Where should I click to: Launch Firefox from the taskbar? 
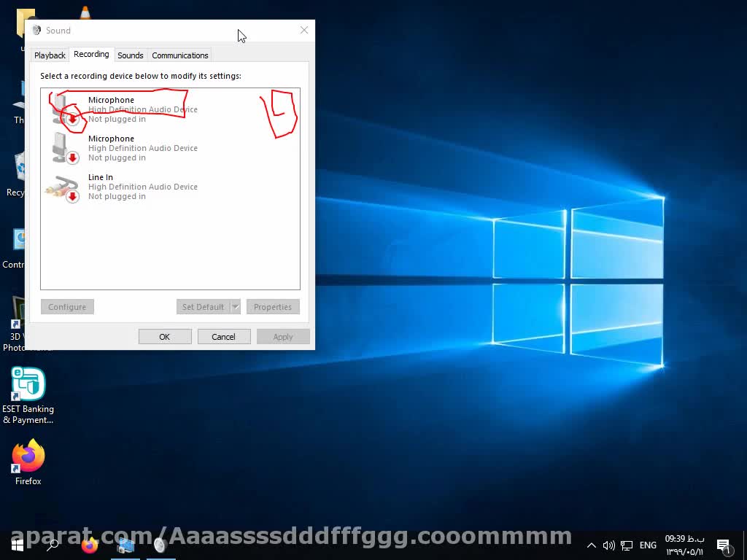[90, 545]
